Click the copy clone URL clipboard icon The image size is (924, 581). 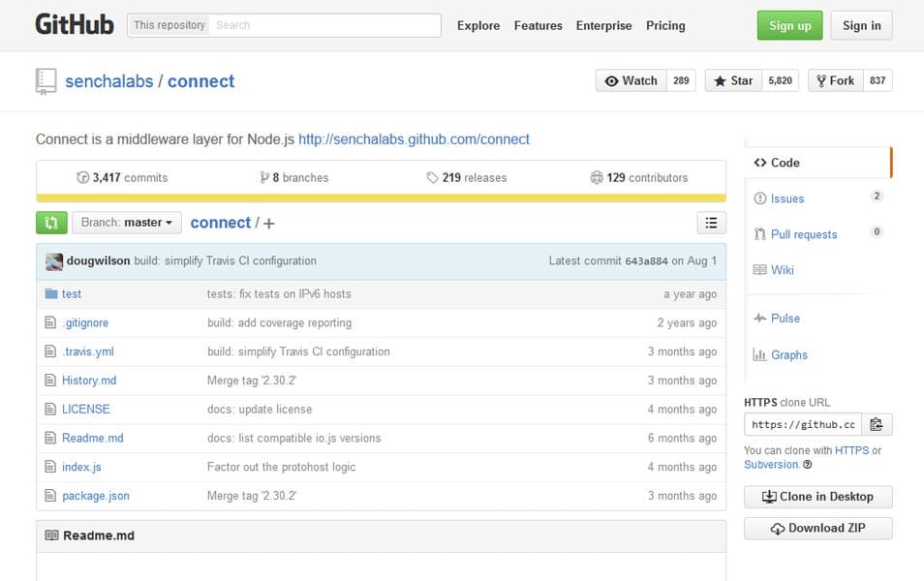(x=877, y=424)
